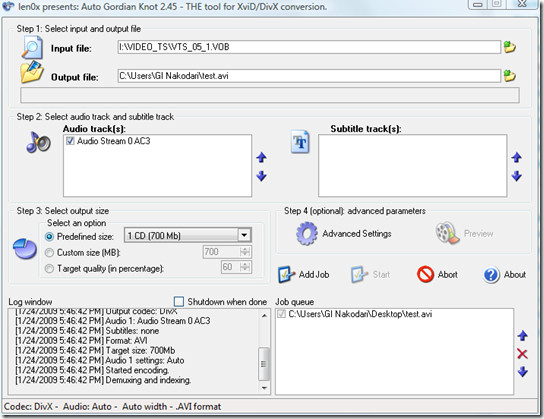This screenshot has width=544, height=419.
Task: Enable Shutdown when done checkbox
Action: click(x=179, y=301)
